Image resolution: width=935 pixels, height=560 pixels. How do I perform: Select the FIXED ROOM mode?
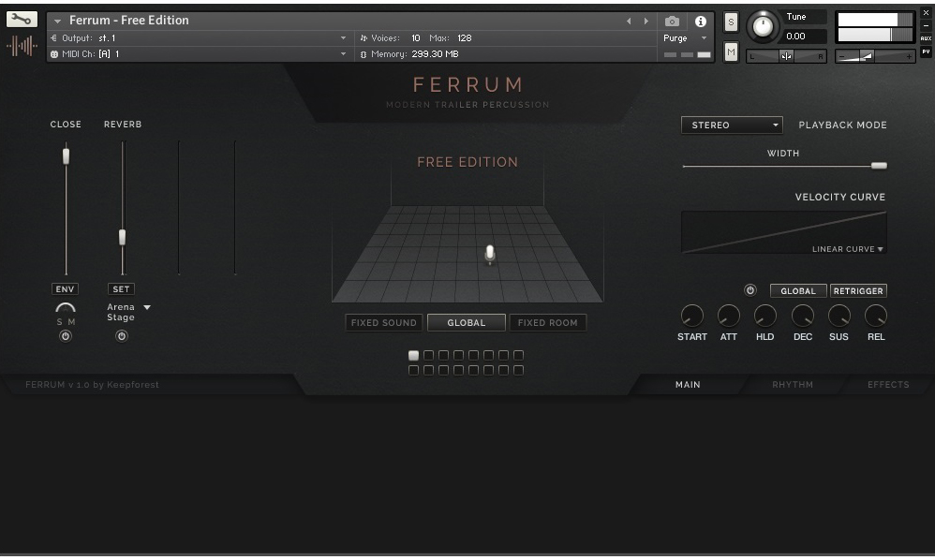(x=547, y=323)
